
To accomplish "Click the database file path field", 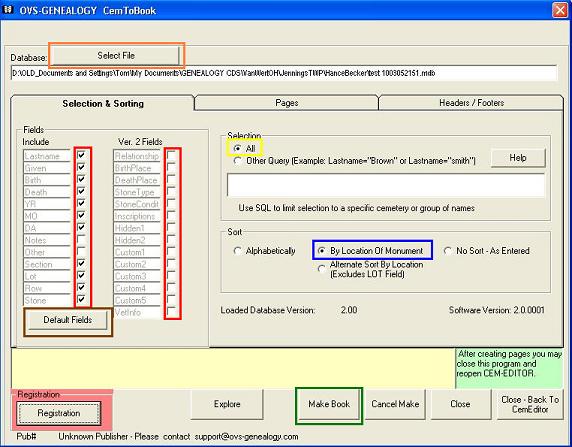I will coord(284,73).
